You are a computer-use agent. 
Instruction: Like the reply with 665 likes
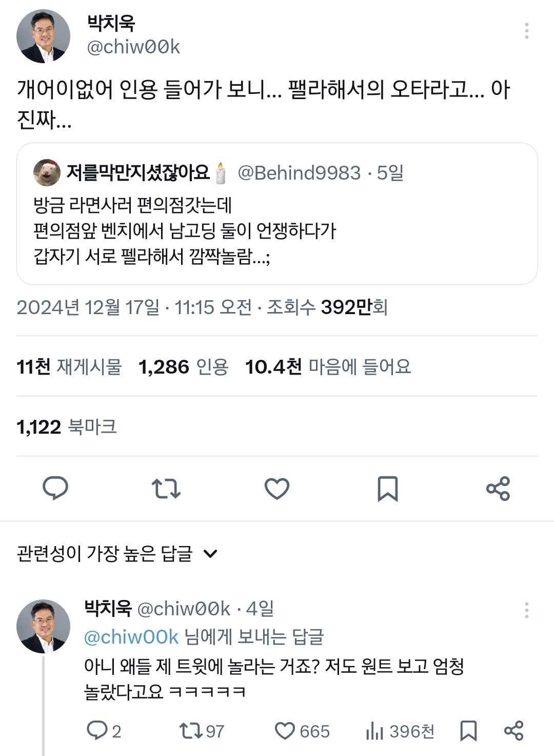click(302, 731)
